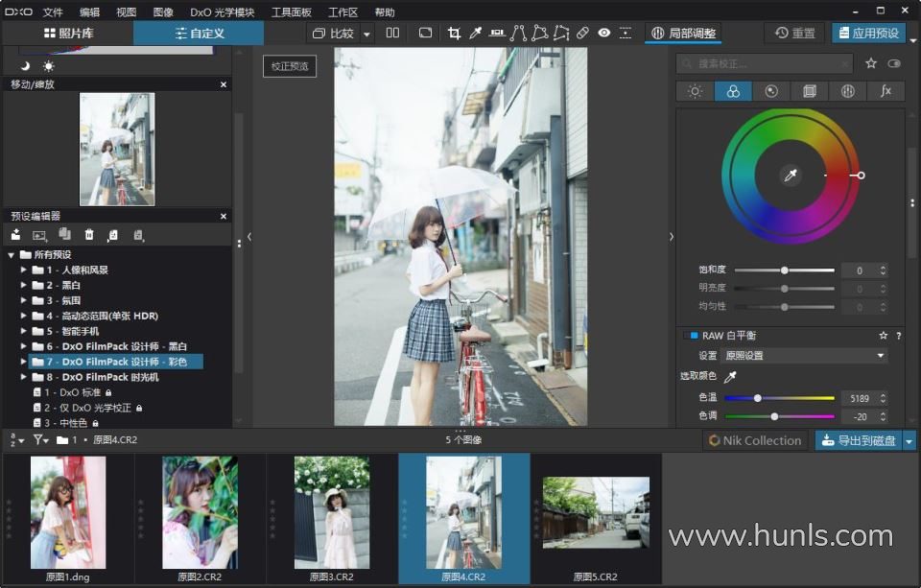
Task: Open the Color palette tab icon
Action: click(733, 91)
